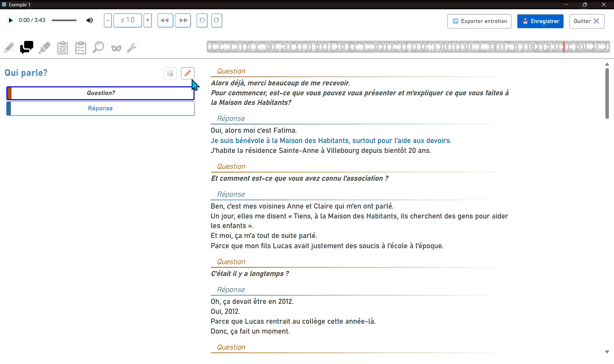The width and height of the screenshot is (614, 364).
Task: Click the redo arrow button
Action: point(216,20)
